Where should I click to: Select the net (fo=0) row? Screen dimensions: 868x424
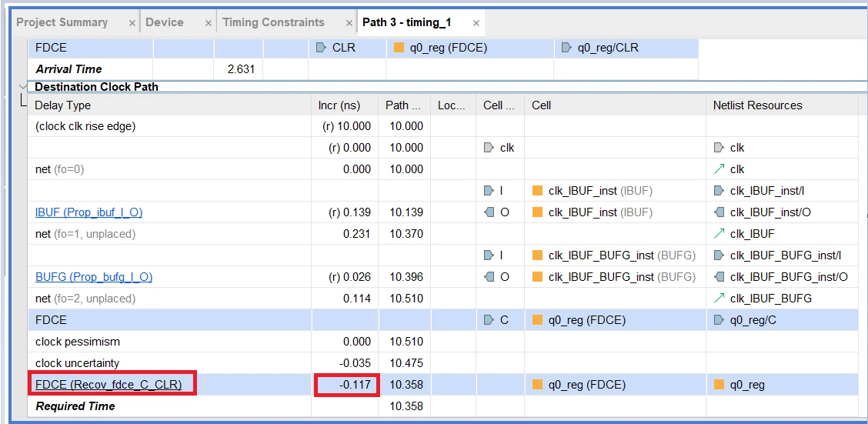[443, 169]
